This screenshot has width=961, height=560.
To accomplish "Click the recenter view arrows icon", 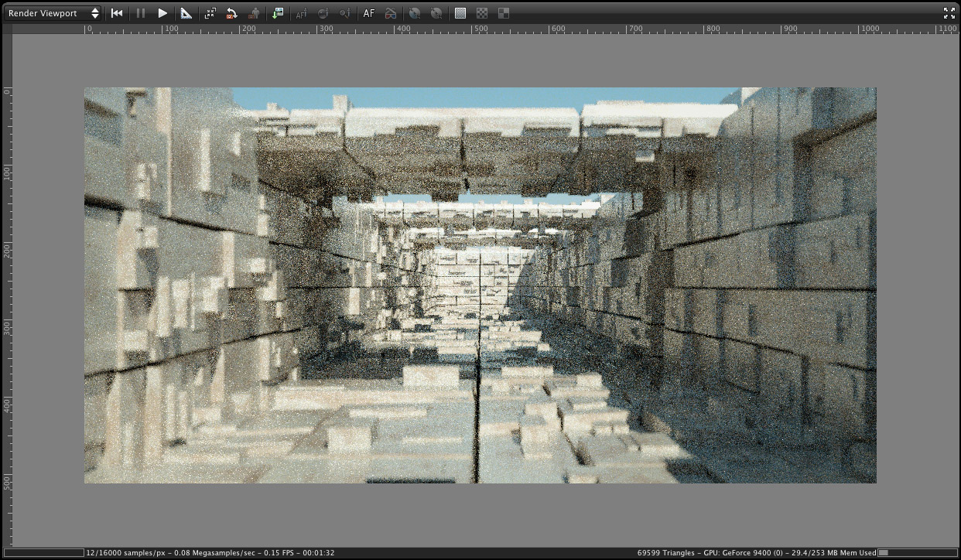I will coord(210,13).
